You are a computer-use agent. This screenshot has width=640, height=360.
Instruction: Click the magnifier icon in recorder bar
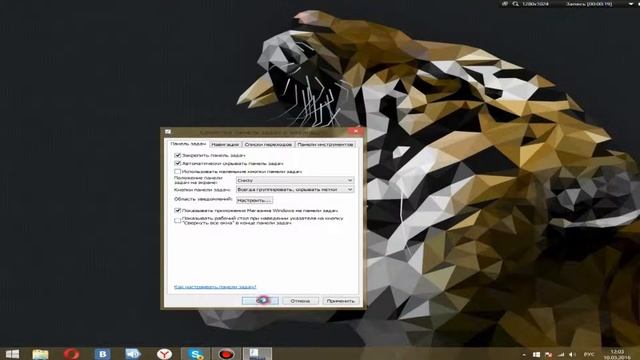click(x=516, y=4)
